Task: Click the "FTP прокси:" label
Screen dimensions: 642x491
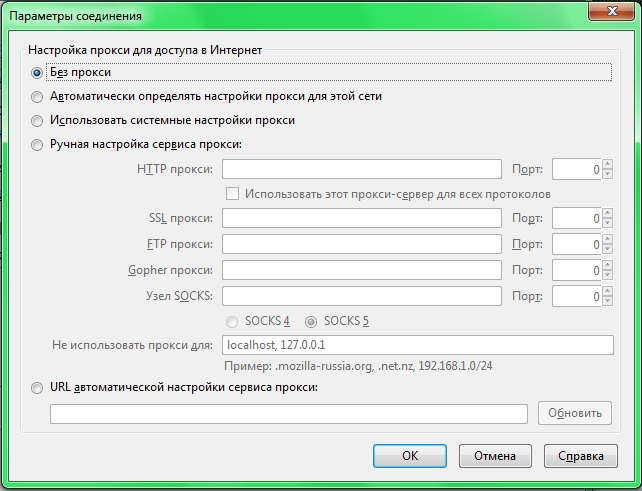Action: (180, 244)
